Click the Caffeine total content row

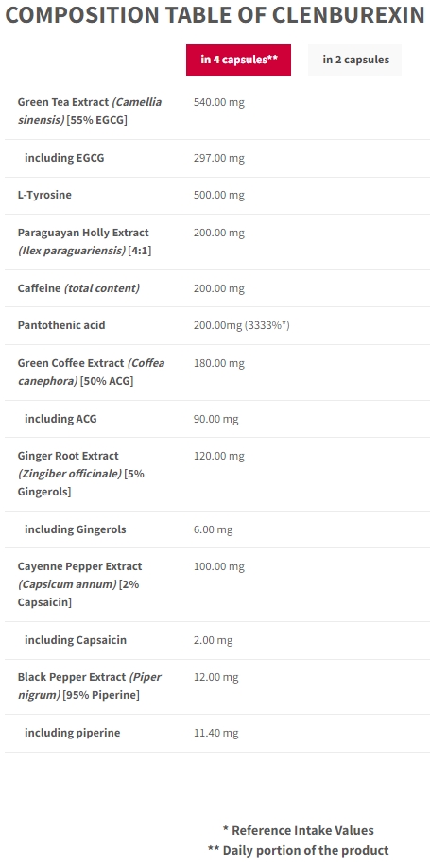point(217,288)
